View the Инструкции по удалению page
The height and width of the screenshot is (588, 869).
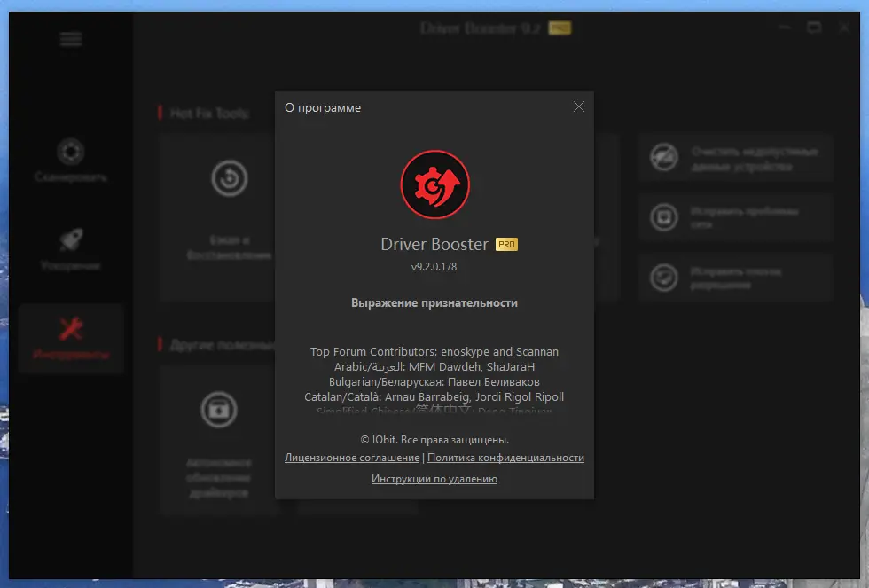(x=434, y=478)
